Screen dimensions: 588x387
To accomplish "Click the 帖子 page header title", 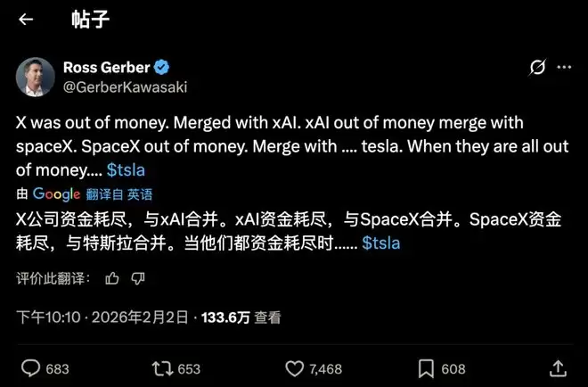I will 91,20.
